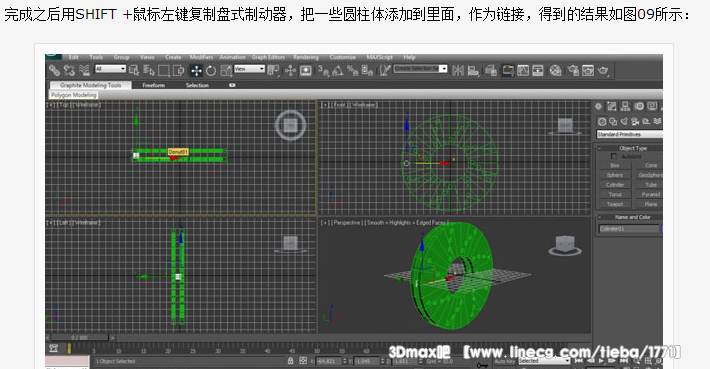Screen dimensions: 710x369
Task: Open Curve Editor icon
Action: click(523, 70)
